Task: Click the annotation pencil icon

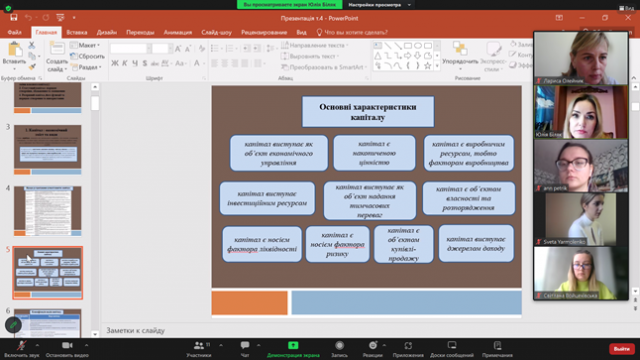Action: pos(13,325)
